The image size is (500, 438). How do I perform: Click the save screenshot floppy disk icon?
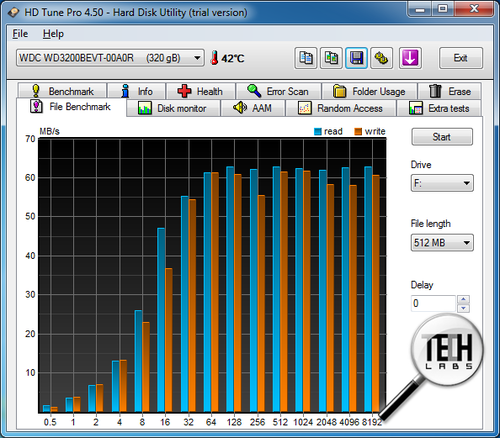[x=356, y=58]
